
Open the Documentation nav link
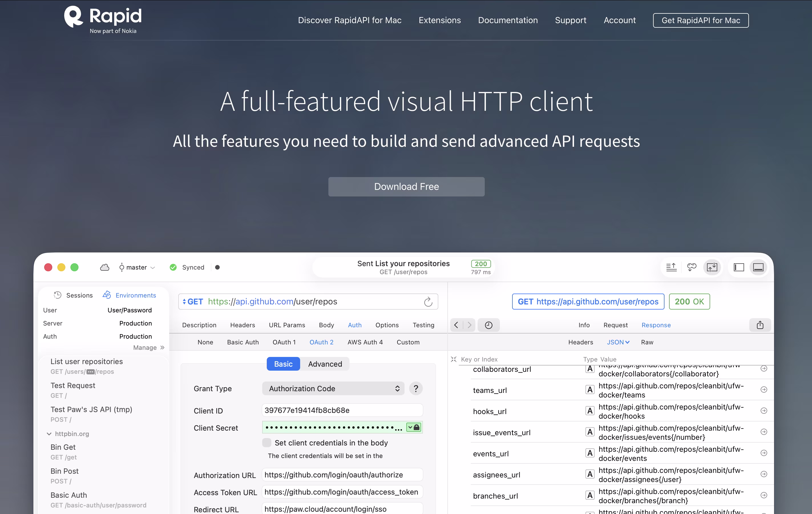click(508, 20)
